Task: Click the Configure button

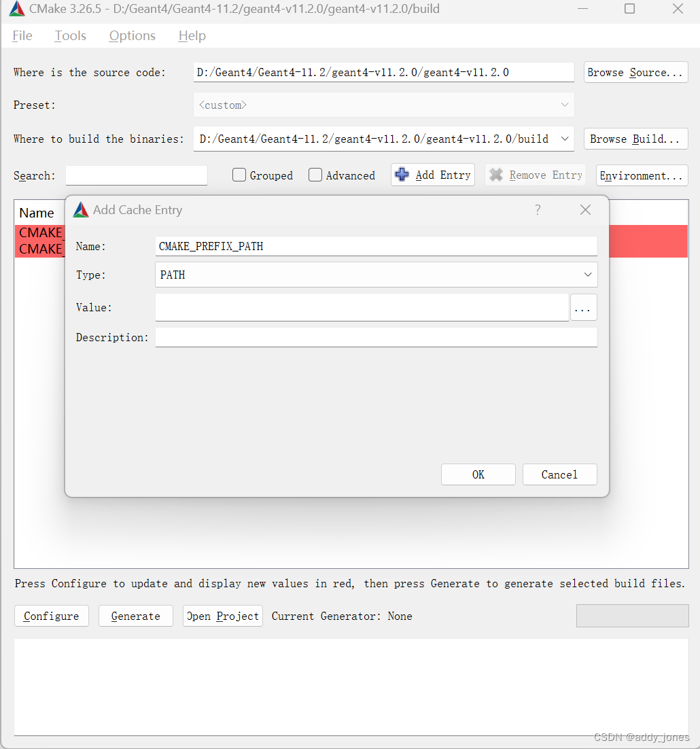Action: 52,616
